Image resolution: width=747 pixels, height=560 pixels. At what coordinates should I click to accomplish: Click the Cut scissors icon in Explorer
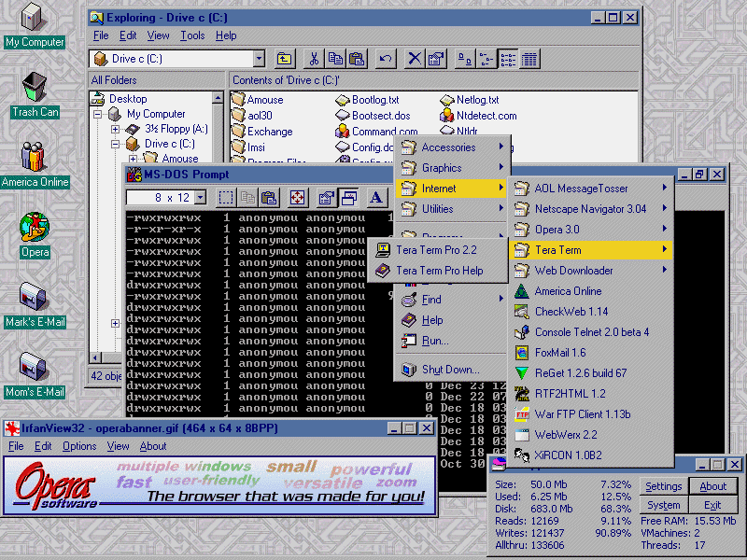(x=314, y=59)
